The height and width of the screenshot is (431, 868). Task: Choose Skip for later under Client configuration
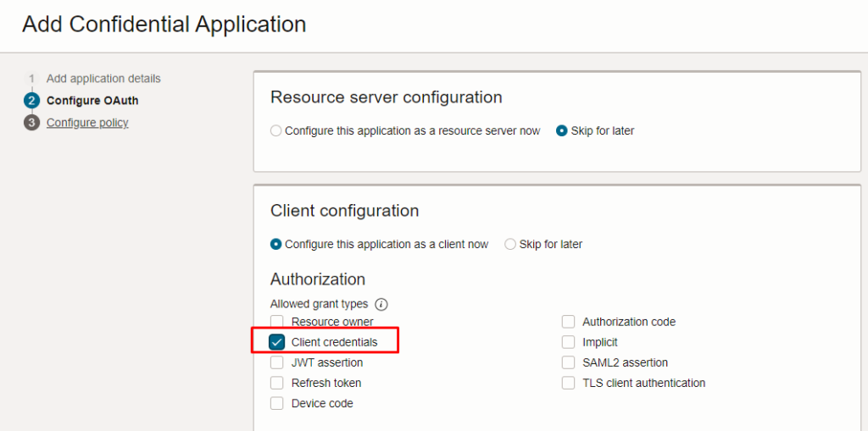[x=510, y=244]
